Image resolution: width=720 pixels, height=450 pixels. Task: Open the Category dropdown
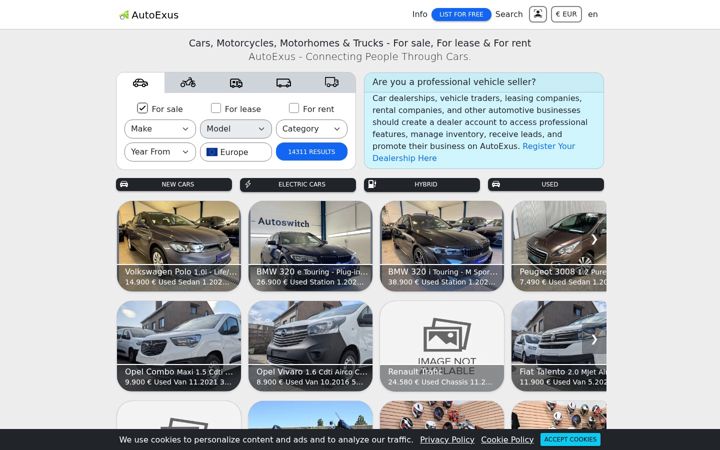[x=311, y=129]
